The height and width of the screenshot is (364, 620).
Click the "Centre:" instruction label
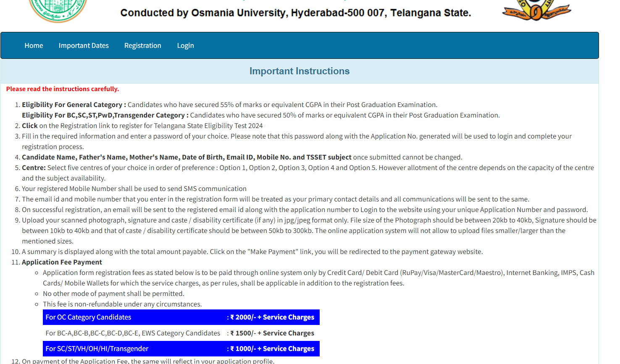[x=34, y=168]
